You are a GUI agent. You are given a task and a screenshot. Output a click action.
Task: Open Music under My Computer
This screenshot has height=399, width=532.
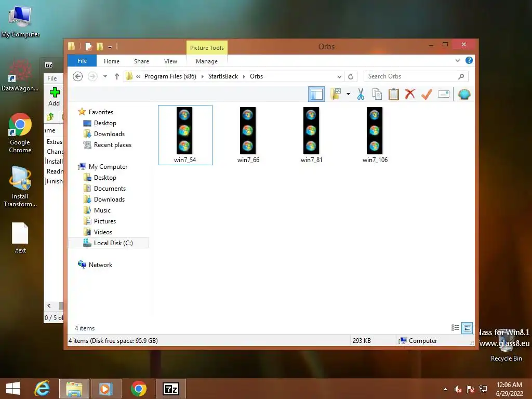click(102, 210)
